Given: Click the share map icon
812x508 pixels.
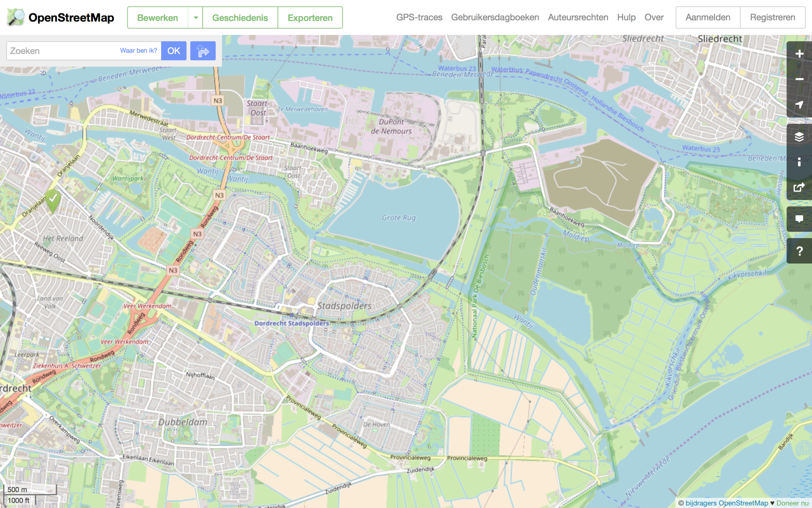Looking at the screenshot, I should tap(799, 187).
